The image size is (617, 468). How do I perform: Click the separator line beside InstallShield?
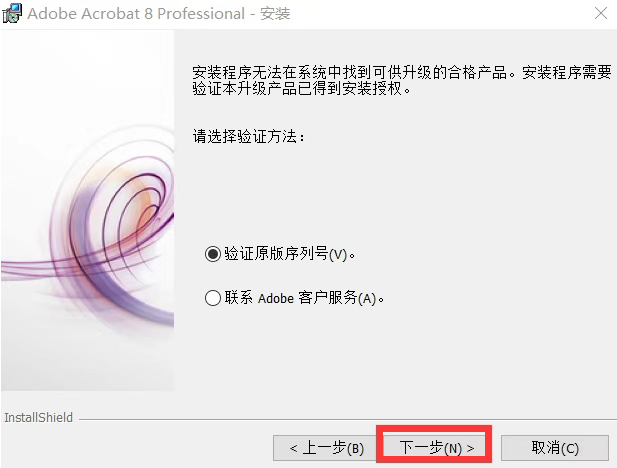347,420
